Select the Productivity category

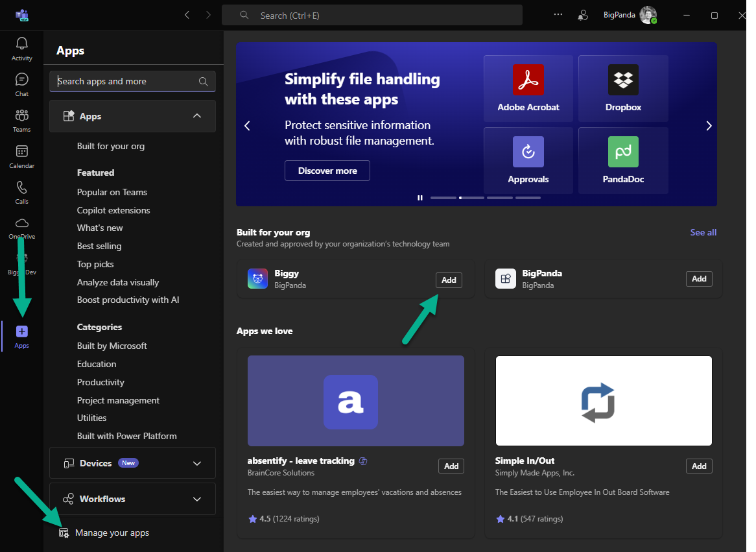click(100, 382)
